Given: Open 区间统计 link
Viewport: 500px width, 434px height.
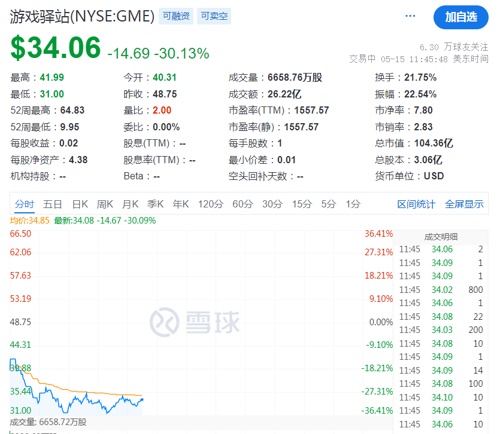Looking at the screenshot, I should pyautogui.click(x=416, y=204).
